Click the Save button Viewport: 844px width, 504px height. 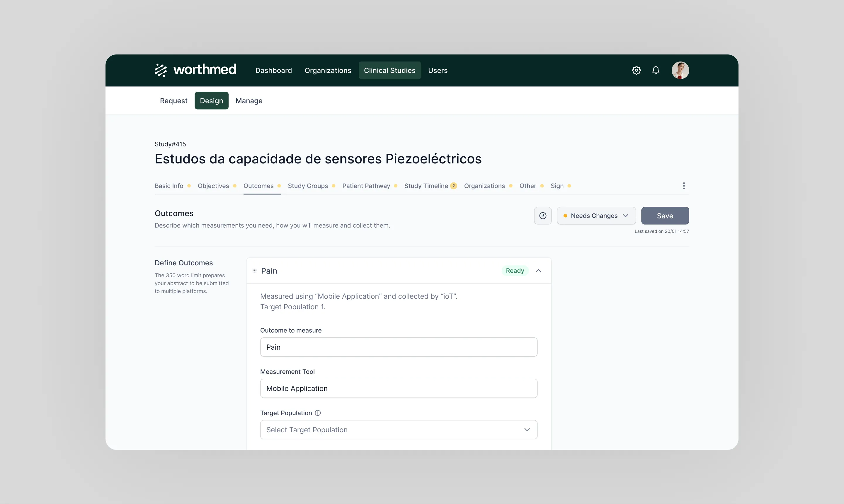[665, 216]
